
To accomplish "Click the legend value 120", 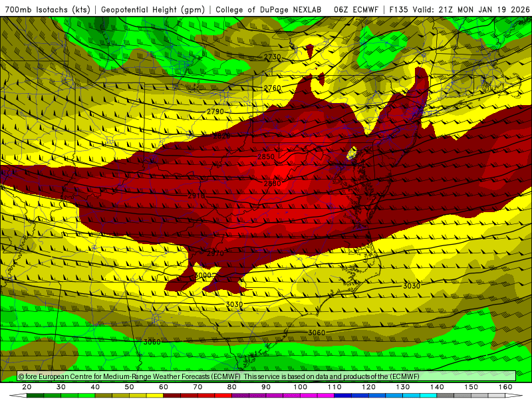I will [x=368, y=387].
